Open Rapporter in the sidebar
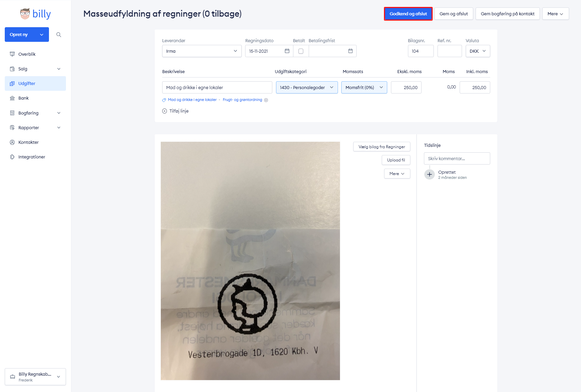This screenshot has height=392, width=581. [x=35, y=127]
